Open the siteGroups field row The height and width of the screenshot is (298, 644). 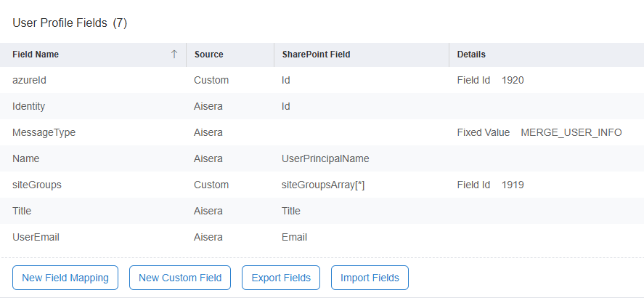click(x=37, y=185)
